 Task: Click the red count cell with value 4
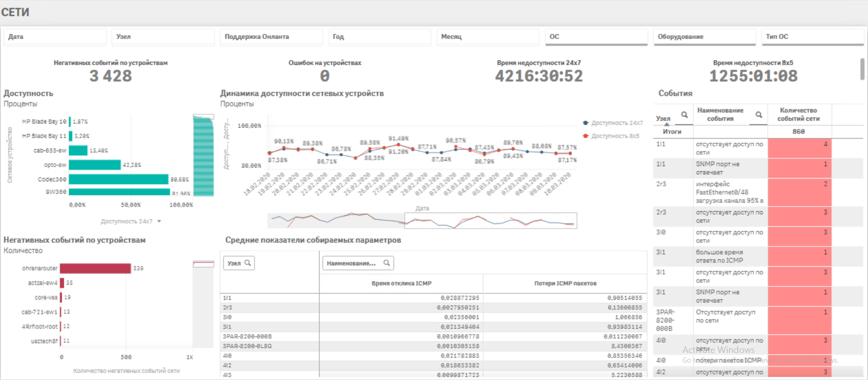(800, 148)
